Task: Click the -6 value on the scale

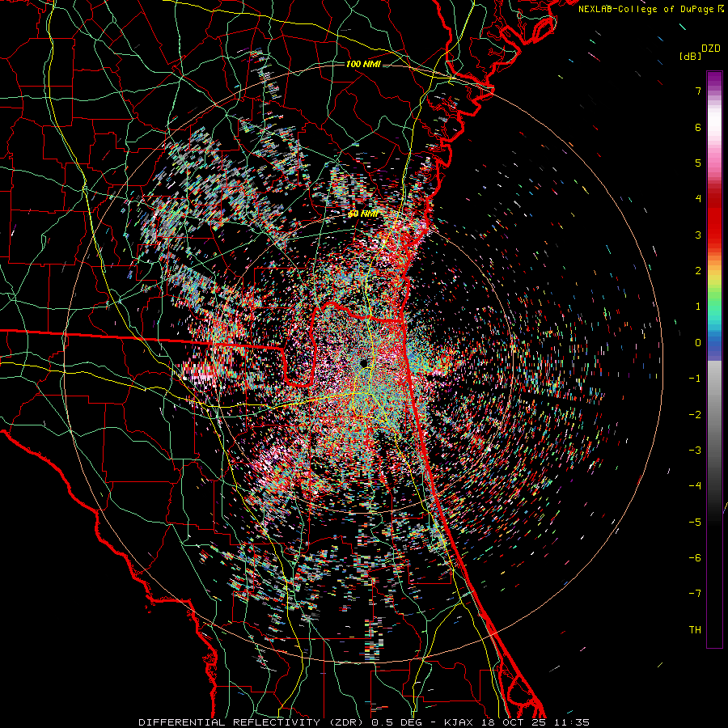Action: tap(695, 558)
